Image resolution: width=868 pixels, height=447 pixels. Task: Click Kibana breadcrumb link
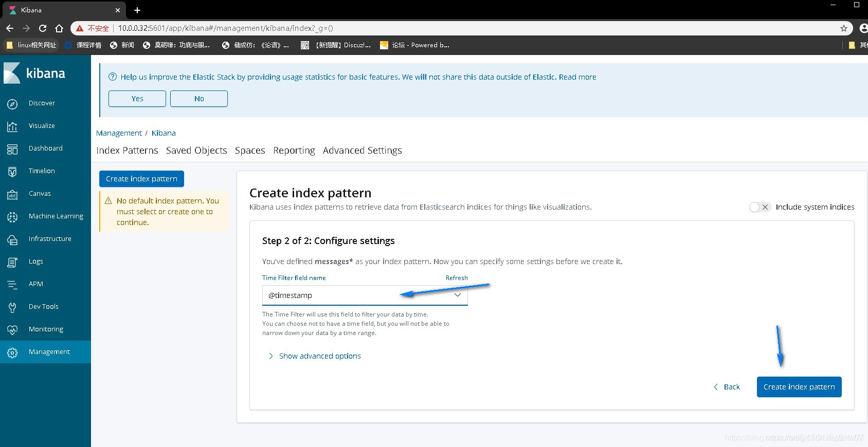[x=164, y=133]
